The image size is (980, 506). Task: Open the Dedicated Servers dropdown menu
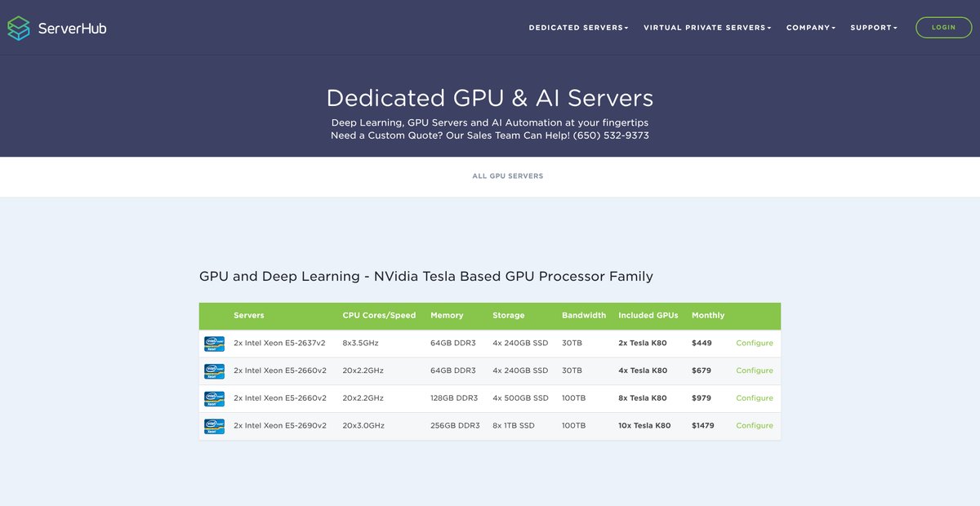(x=578, y=28)
